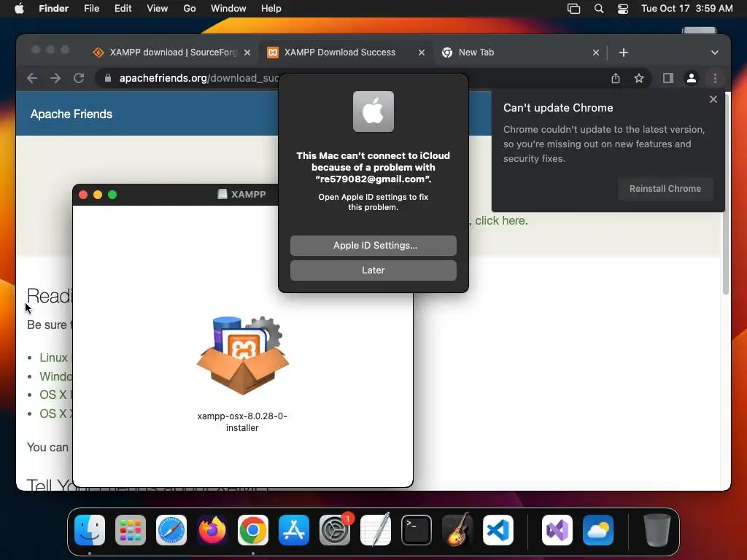
Task: Click the site lock icon
Action: point(108,78)
